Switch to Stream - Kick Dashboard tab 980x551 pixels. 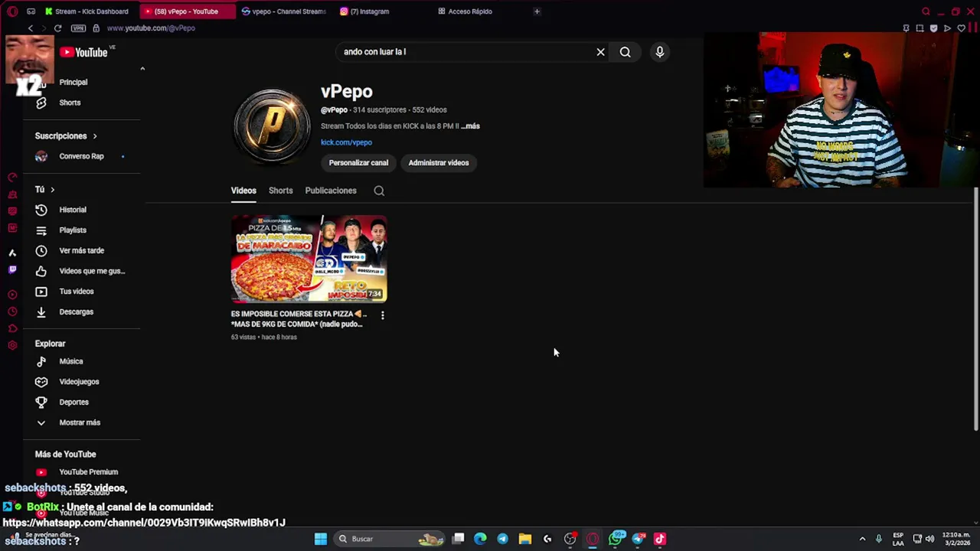point(87,11)
